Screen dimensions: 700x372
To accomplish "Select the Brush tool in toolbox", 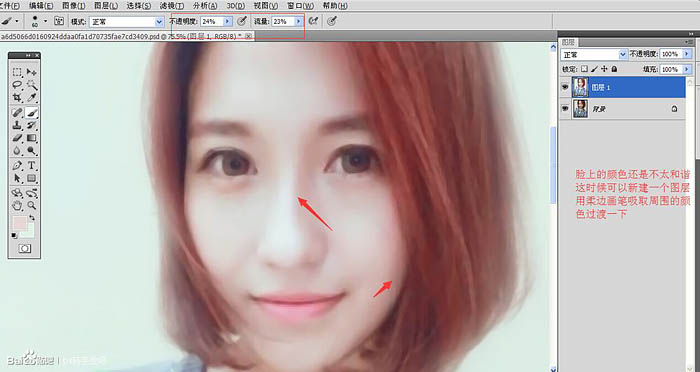I will (31, 112).
